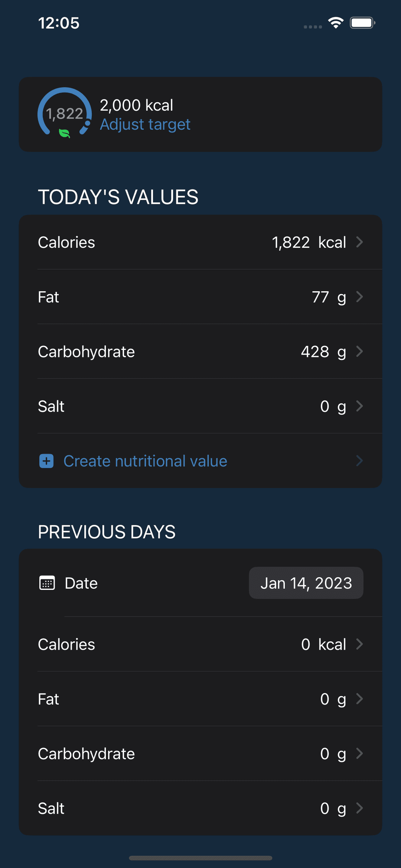This screenshot has width=401, height=868.
Task: Expand previous day's Salt chevron
Action: pyautogui.click(x=359, y=808)
